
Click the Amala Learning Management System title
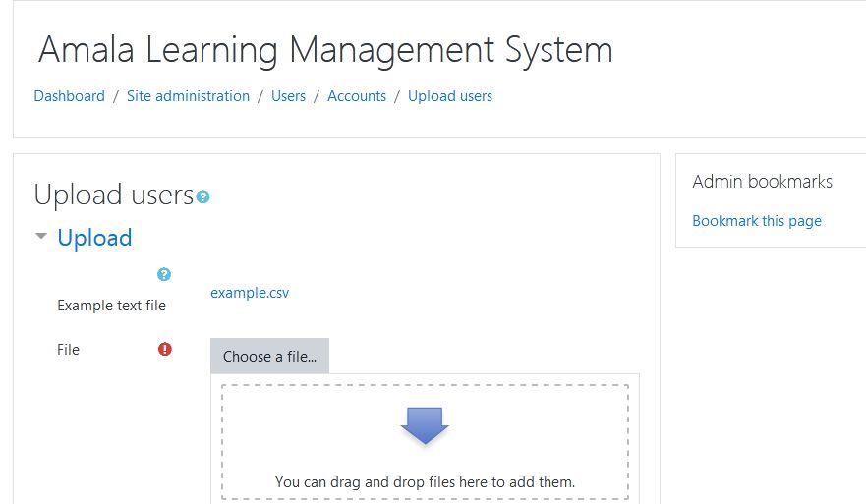325,50
